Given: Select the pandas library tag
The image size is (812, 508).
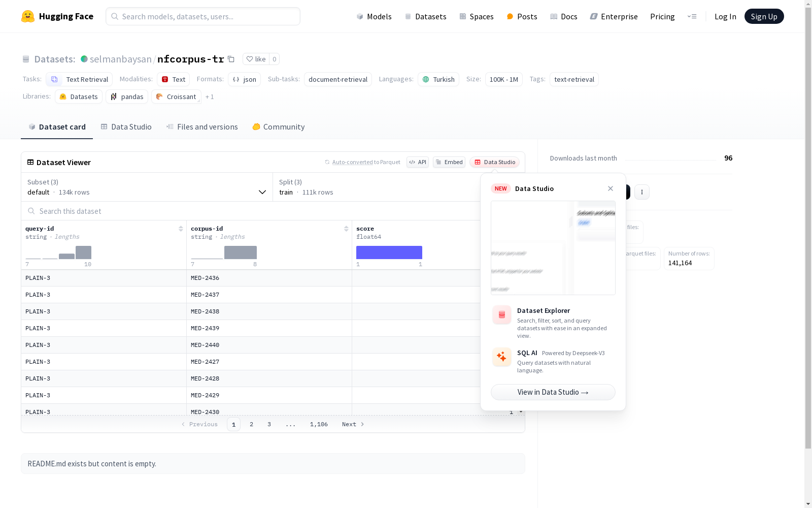Looking at the screenshot, I should pyautogui.click(x=127, y=97).
